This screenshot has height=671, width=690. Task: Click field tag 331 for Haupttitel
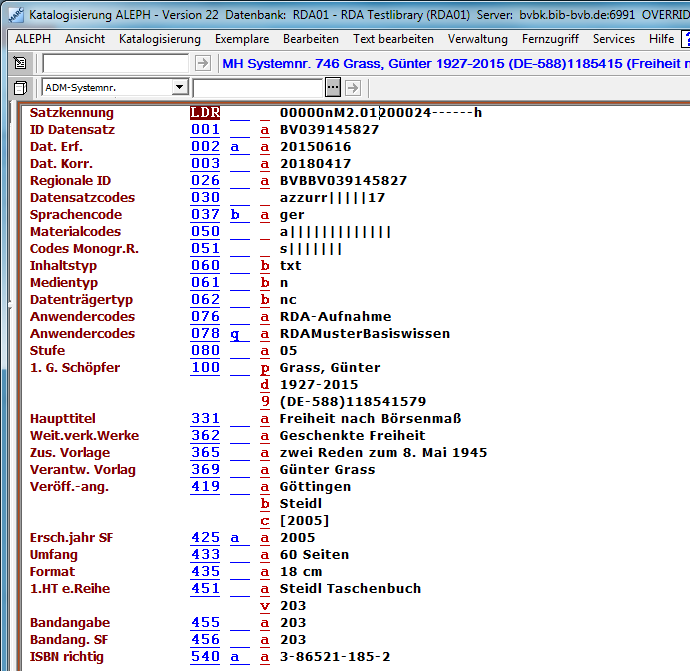coord(205,418)
